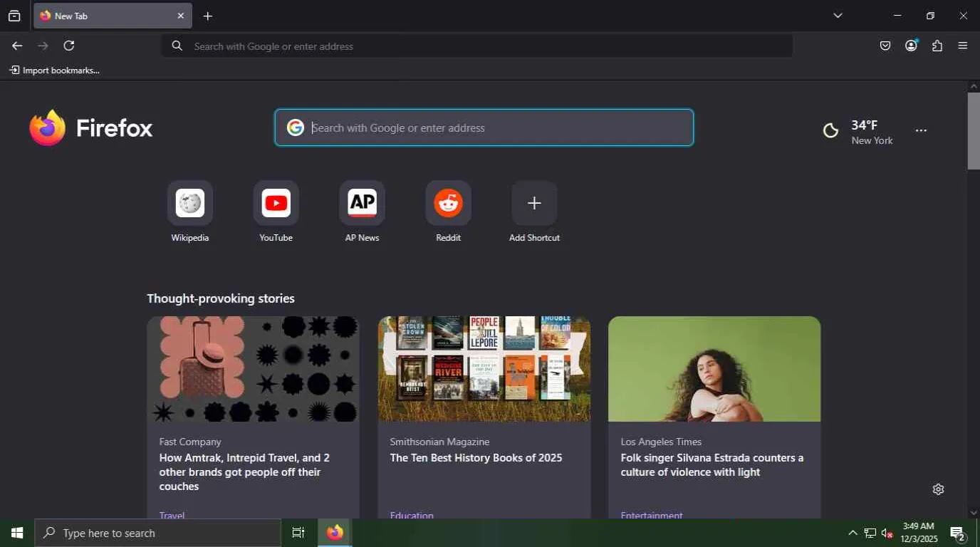Open the Amtrak Intrepid Travel story thumbnail
Image resolution: width=980 pixels, height=547 pixels.
click(x=253, y=369)
